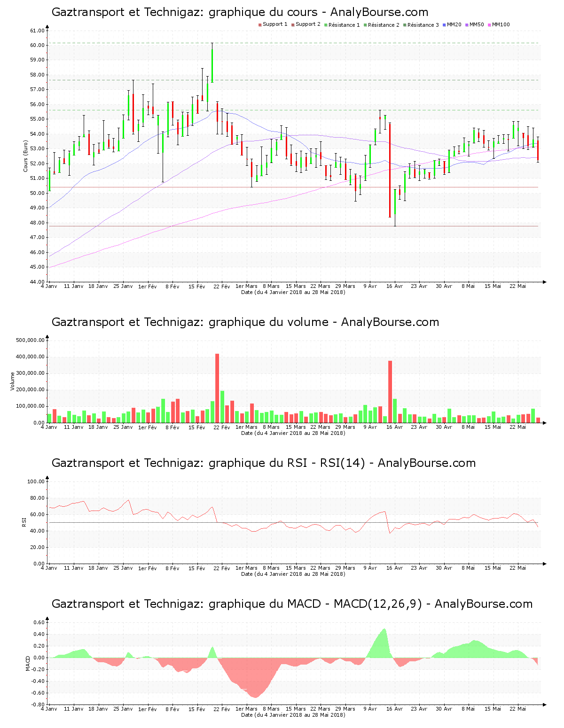
Task: Select the Résistance 3 legend label
Action: pos(423,25)
